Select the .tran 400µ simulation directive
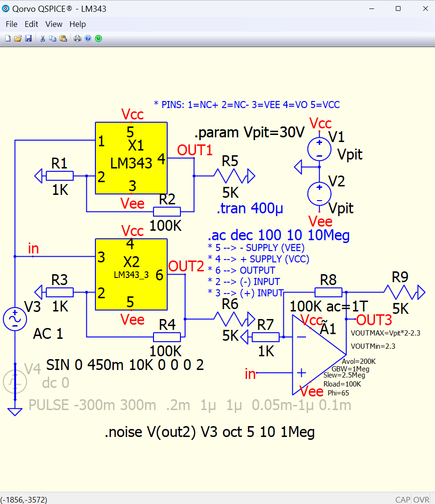The height and width of the screenshot is (504, 435). point(250,208)
